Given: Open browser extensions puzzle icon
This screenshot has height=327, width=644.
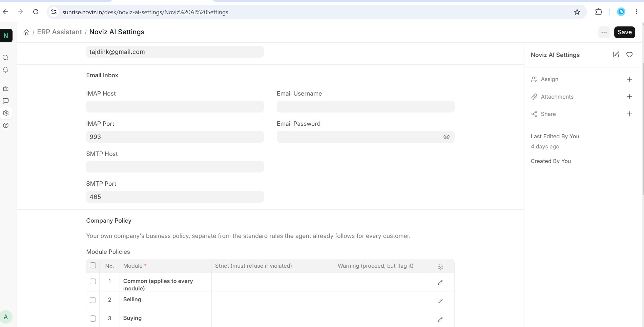Looking at the screenshot, I should click(599, 12).
